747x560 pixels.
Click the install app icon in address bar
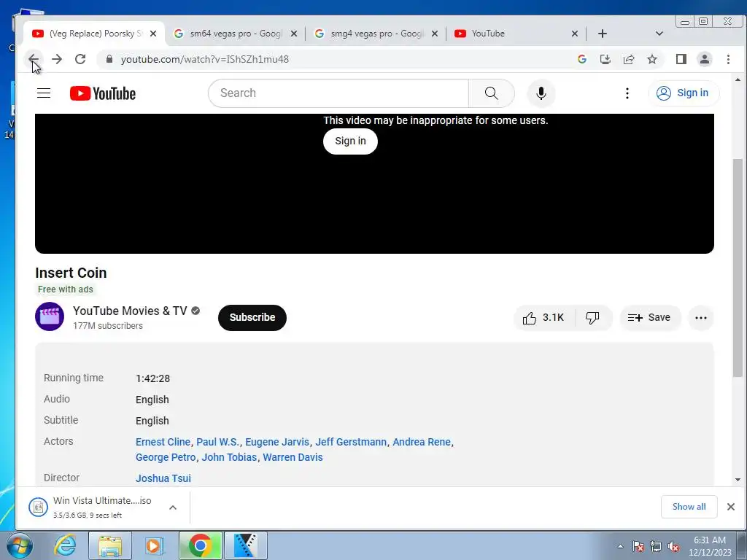click(x=605, y=59)
